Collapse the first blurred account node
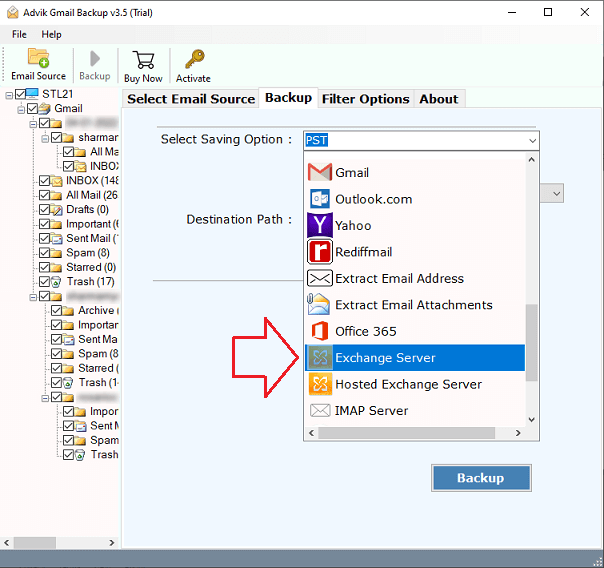Image resolution: width=604 pixels, height=568 pixels. coord(33,124)
